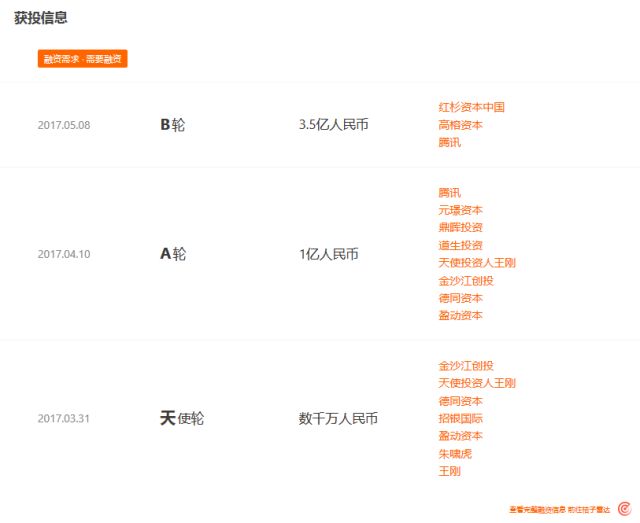Open investor 红杉资本中国 in B轮
The height and width of the screenshot is (523, 640).
coord(471,107)
